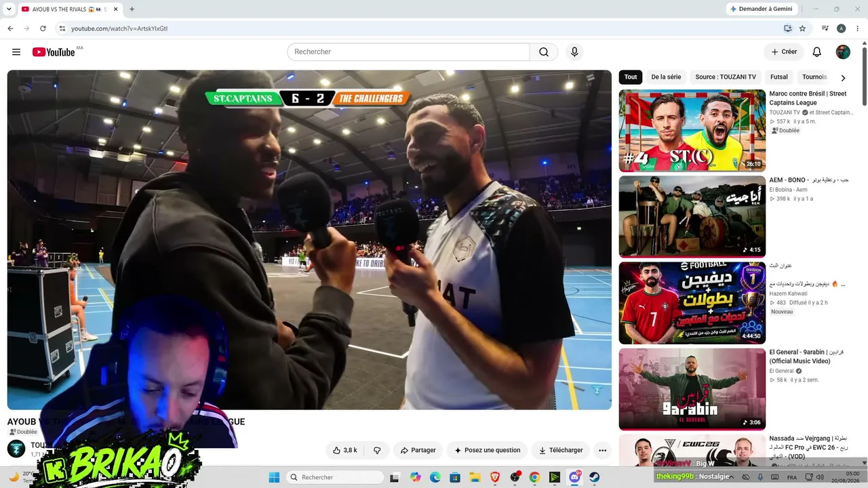Open the 9arabin music video thumbnail
Image resolution: width=868 pixels, height=488 pixels.
pyautogui.click(x=692, y=389)
